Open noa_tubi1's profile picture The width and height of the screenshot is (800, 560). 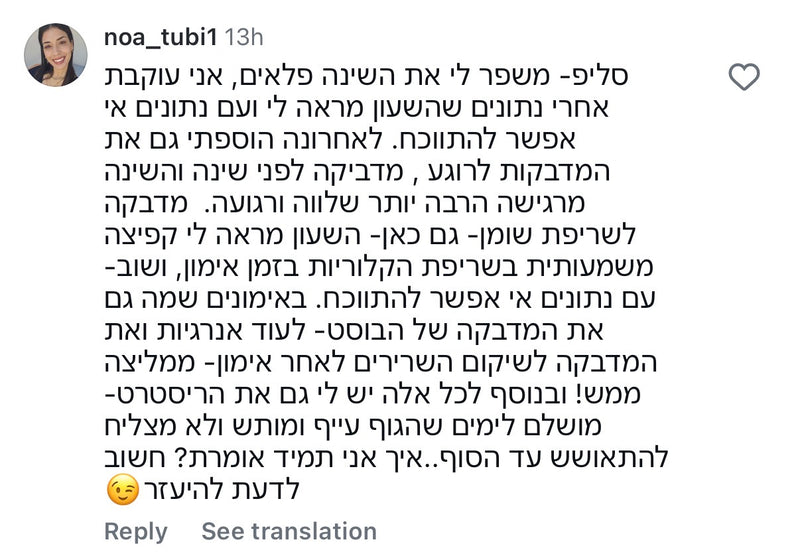55,55
